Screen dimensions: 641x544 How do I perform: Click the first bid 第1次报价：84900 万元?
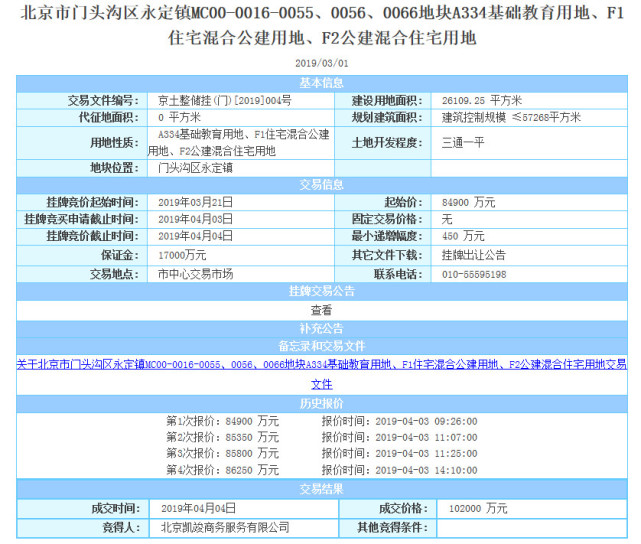tap(222, 421)
